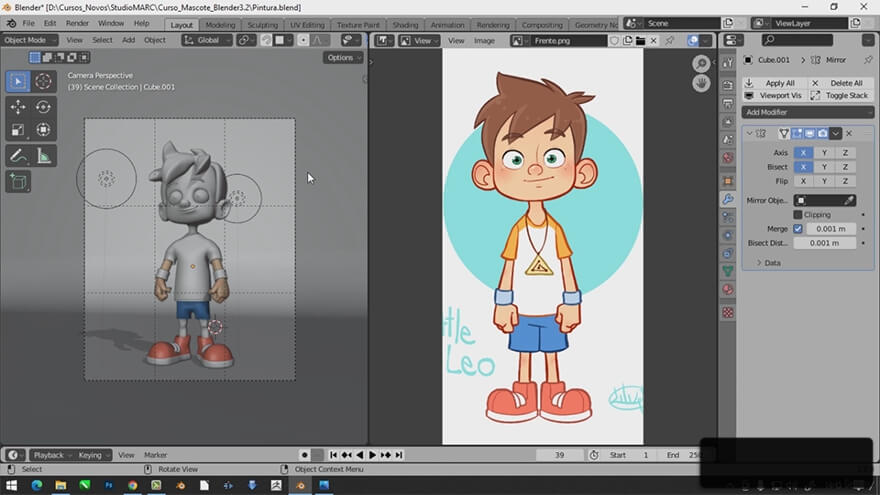This screenshot has width=880, height=495.
Task: Collapse the Mirror modifier panel
Action: (x=749, y=134)
